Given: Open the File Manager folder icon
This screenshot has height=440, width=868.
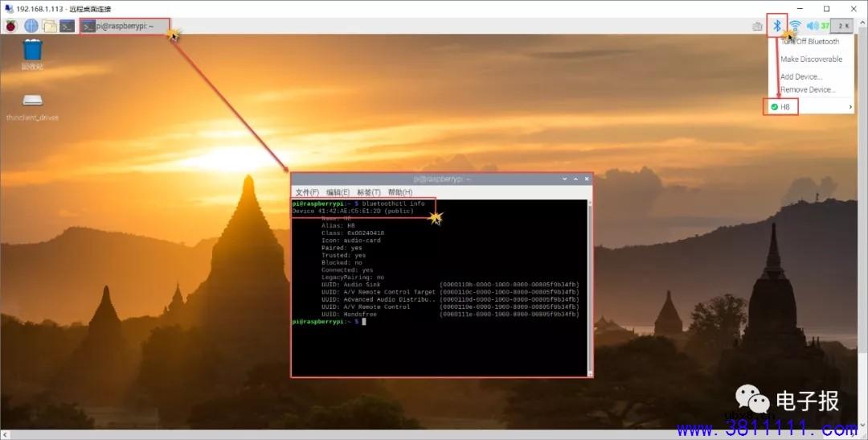Looking at the screenshot, I should tap(49, 26).
